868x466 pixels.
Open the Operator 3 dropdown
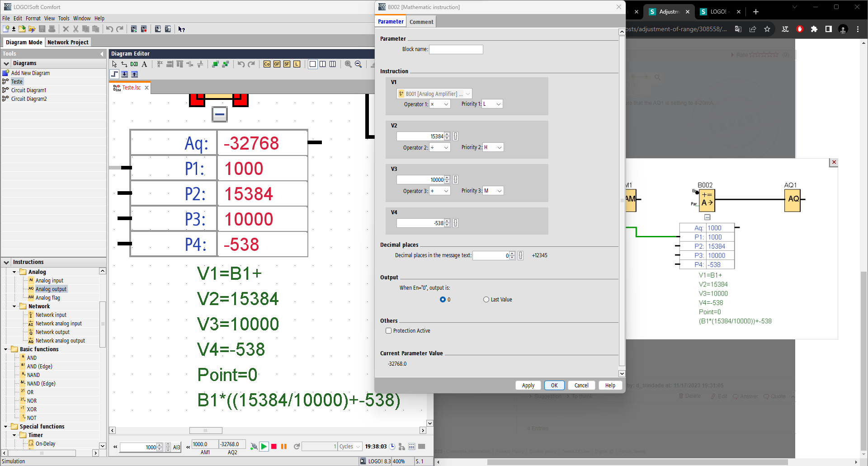coord(439,191)
